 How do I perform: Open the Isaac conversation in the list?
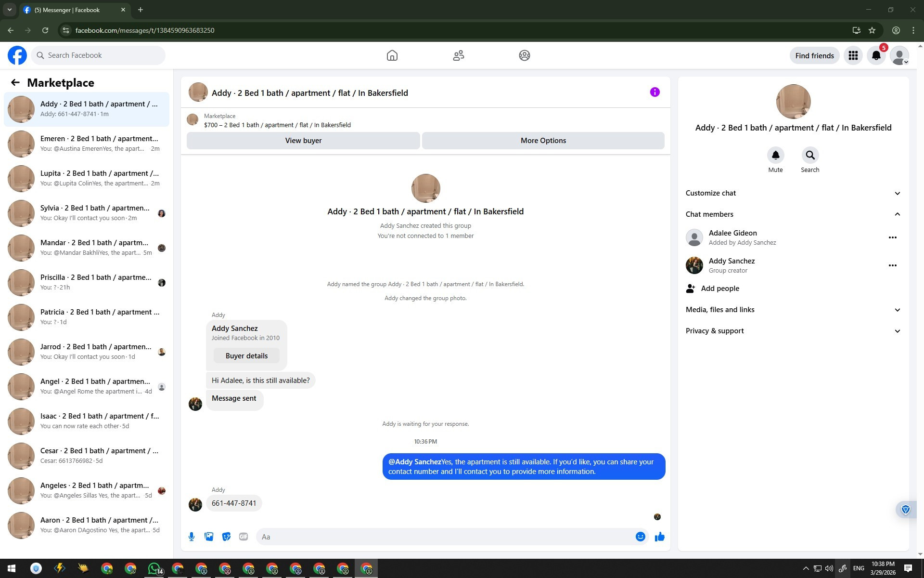tap(87, 421)
